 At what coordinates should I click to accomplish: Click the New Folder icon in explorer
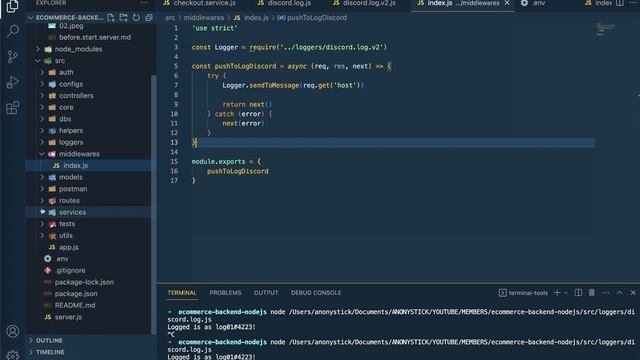point(123,18)
